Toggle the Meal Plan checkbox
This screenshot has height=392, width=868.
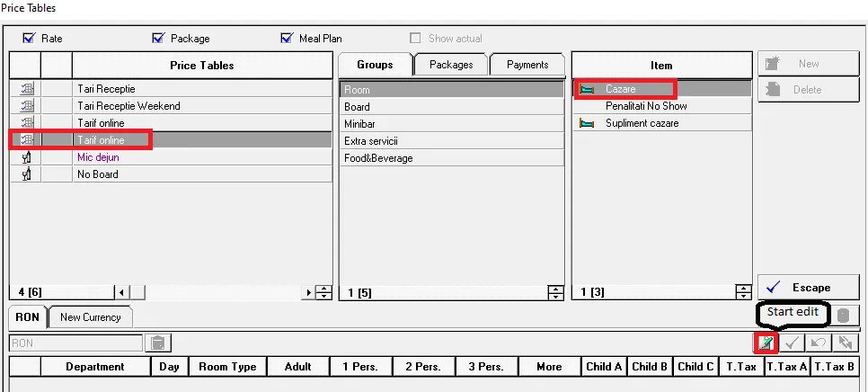[x=287, y=38]
